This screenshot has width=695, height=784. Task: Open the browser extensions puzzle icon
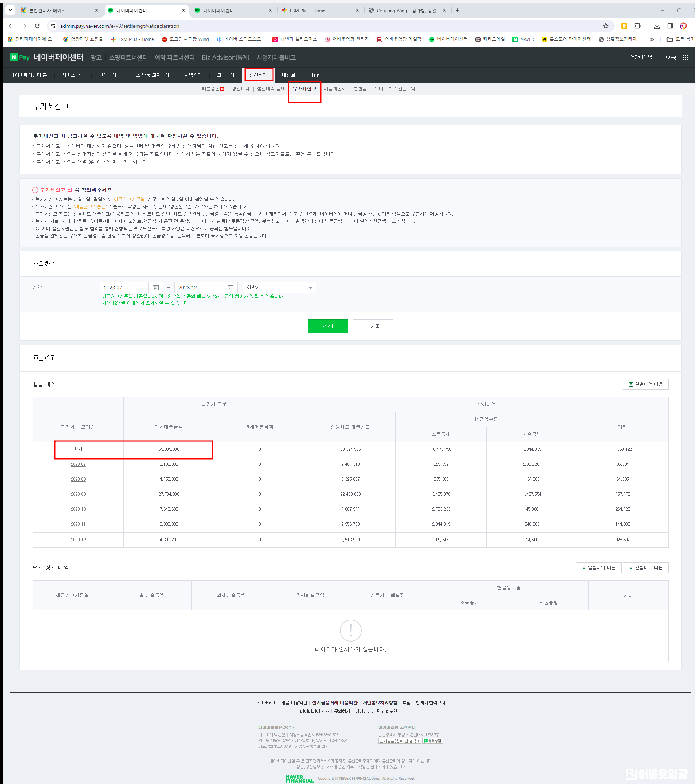638,26
